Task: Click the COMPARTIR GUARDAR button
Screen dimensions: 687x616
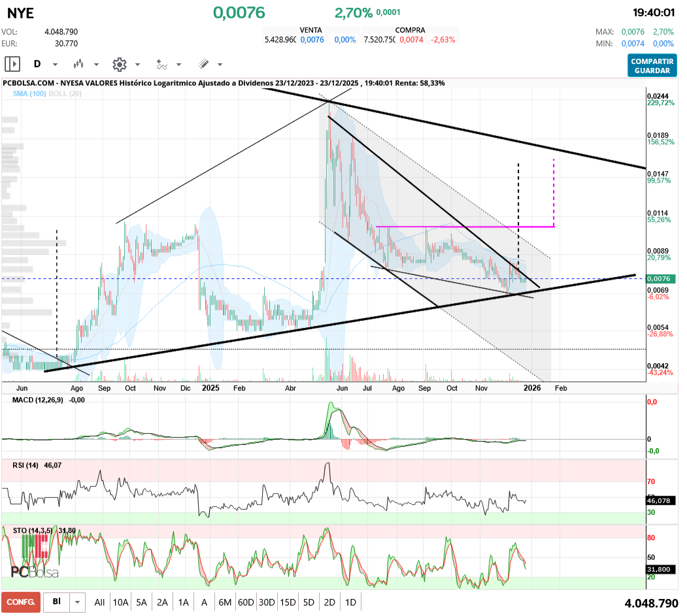Action: point(652,64)
